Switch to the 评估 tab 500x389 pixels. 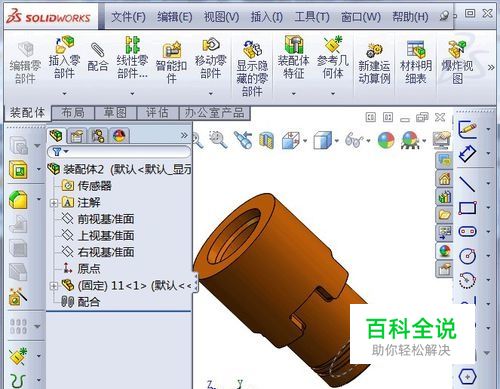[x=157, y=113]
